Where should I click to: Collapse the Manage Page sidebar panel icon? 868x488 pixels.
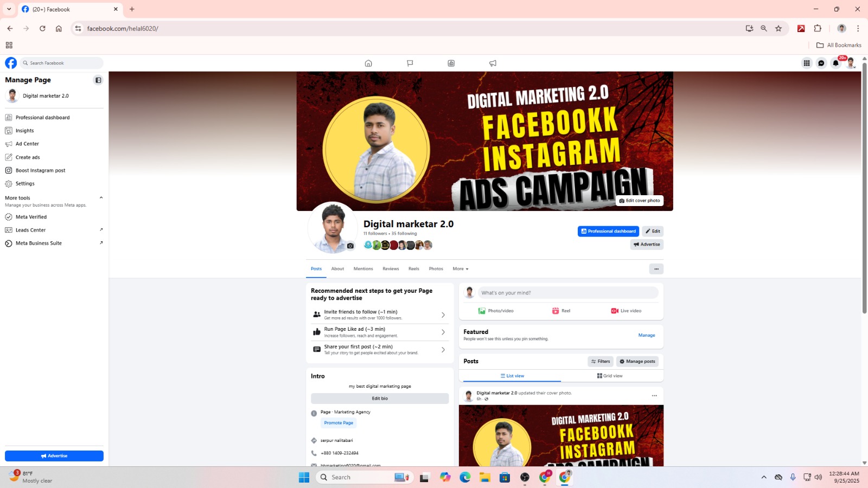[x=98, y=80]
